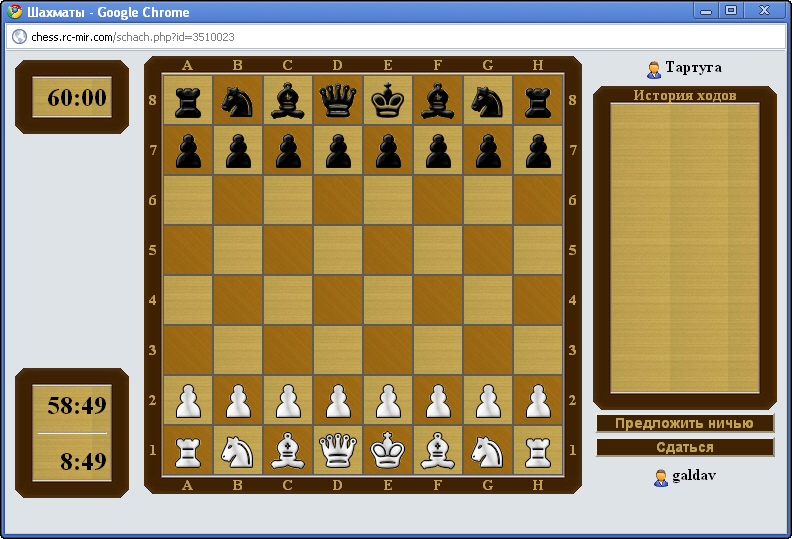Select the black knight on B8
Image resolution: width=792 pixels, height=539 pixels.
tap(238, 100)
